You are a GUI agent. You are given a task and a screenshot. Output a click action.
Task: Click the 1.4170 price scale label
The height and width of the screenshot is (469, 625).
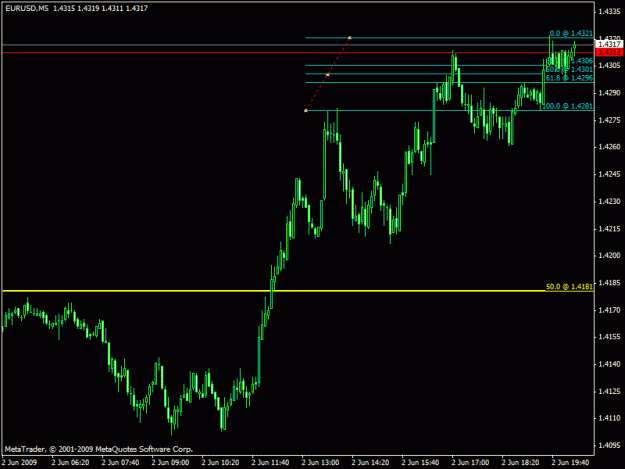tap(609, 310)
